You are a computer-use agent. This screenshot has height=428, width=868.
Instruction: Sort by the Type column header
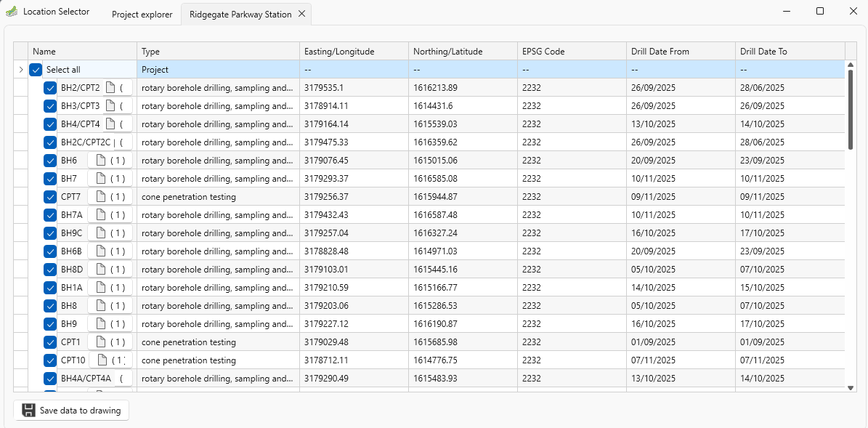[218, 52]
